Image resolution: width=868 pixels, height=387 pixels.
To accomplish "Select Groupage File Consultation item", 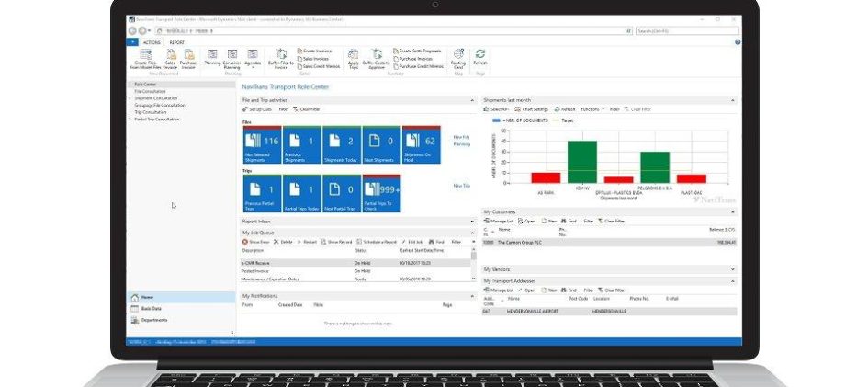I will pos(160,105).
